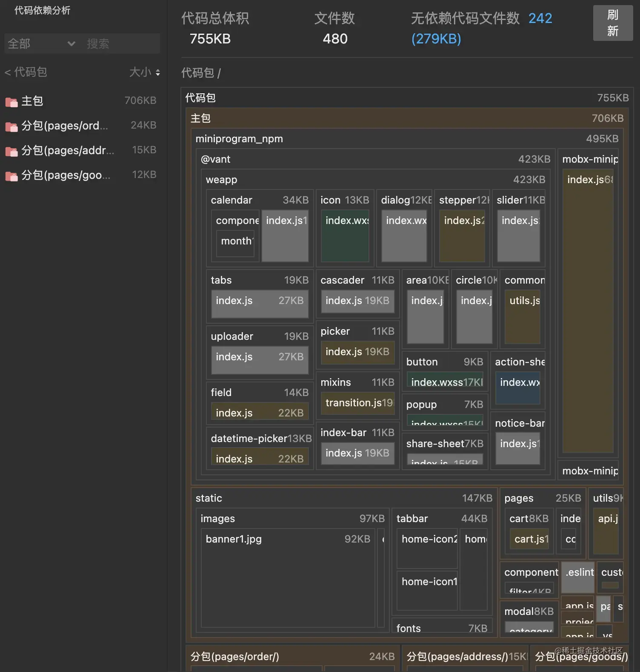Click folder icon of 分包(pages/goo...
This screenshot has height=672, width=640.
[11, 176]
